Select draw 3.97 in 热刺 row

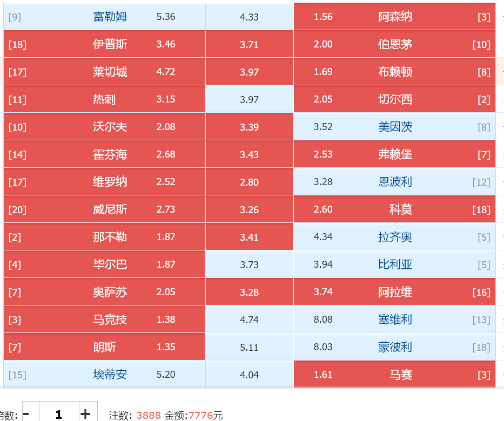250,99
